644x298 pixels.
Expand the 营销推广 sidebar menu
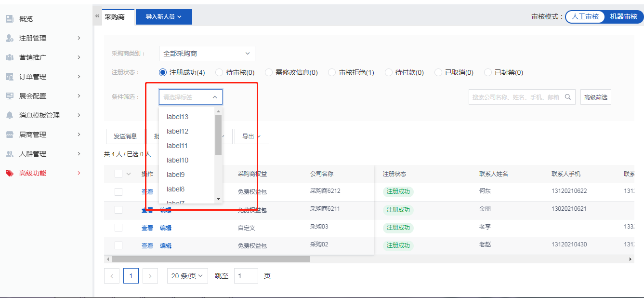click(x=79, y=57)
